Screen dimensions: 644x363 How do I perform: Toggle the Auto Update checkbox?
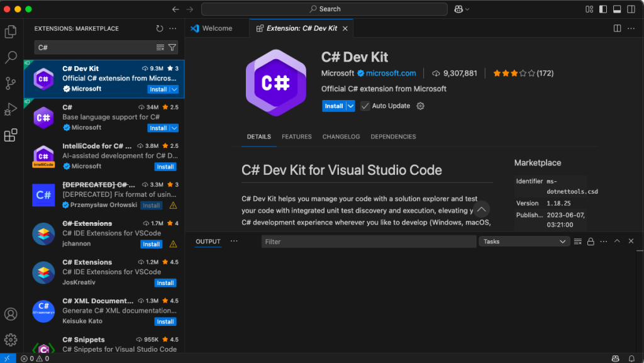[365, 106]
